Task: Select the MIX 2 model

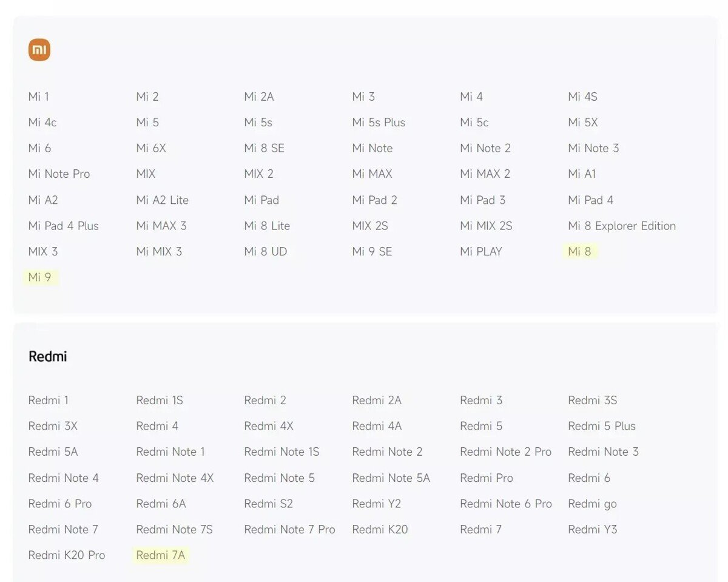Action: (259, 174)
